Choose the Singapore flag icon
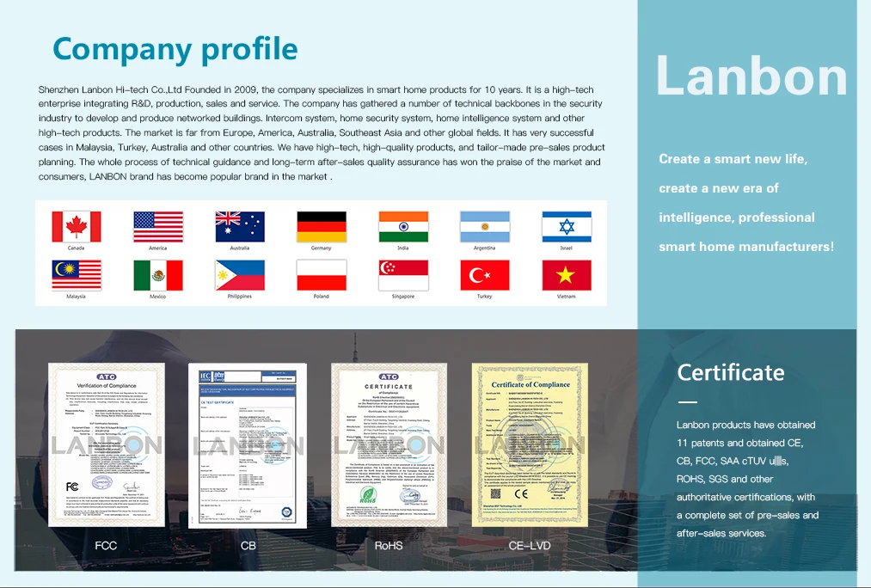The height and width of the screenshot is (588, 871). (403, 275)
